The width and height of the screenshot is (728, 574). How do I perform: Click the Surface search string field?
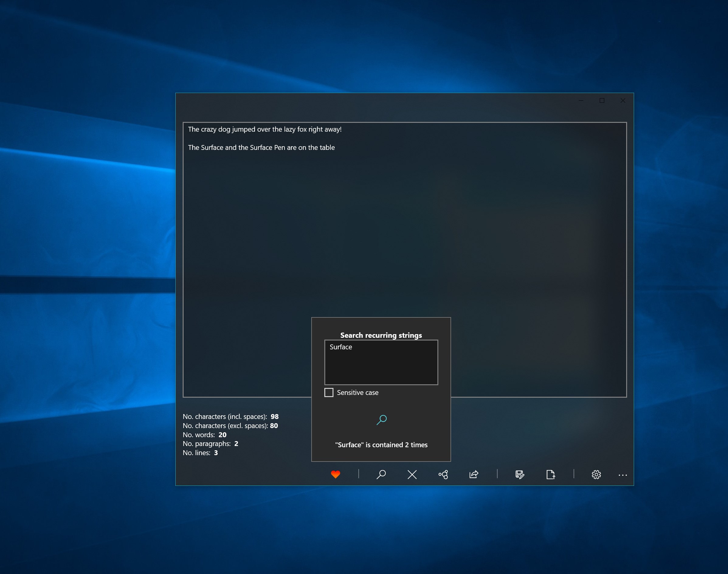click(381, 362)
